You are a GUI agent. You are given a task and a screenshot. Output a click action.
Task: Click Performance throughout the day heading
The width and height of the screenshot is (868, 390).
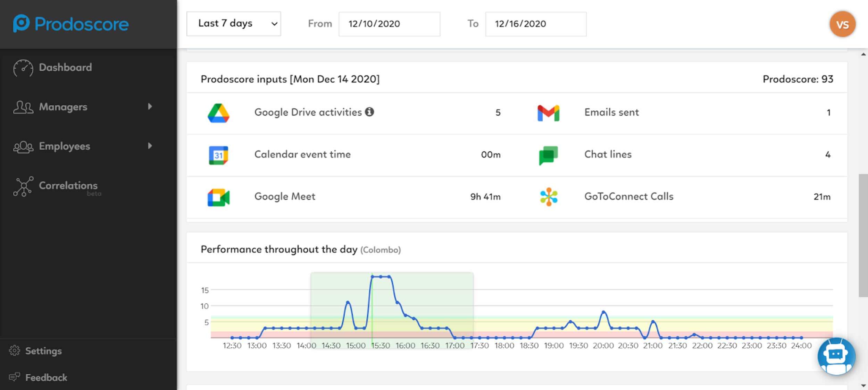tap(279, 249)
